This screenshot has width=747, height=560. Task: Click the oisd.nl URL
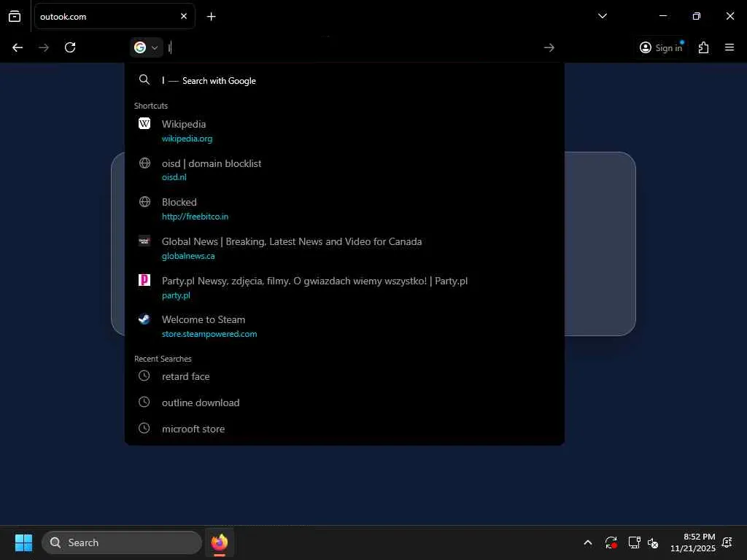tap(174, 177)
